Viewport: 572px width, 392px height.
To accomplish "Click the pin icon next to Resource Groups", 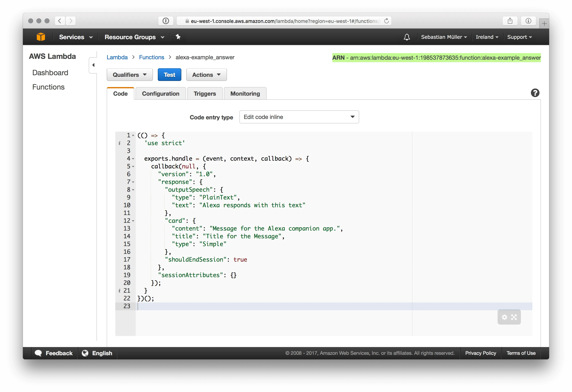I will (x=178, y=37).
